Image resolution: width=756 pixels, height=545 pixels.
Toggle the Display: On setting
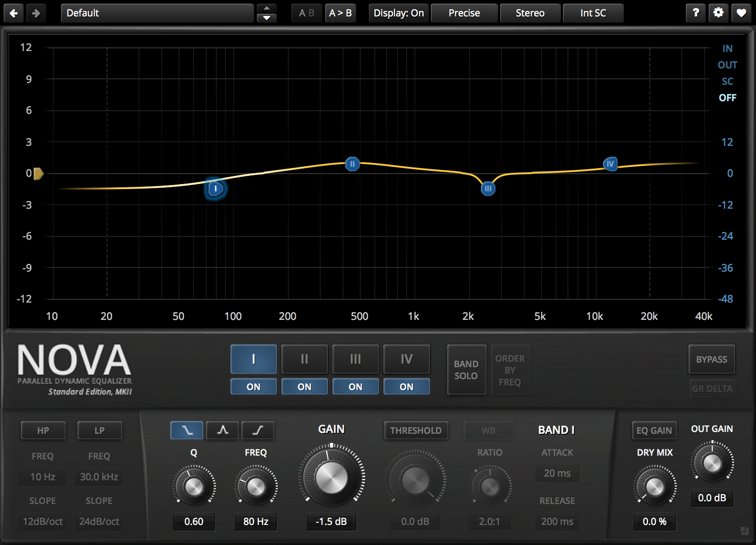[398, 13]
